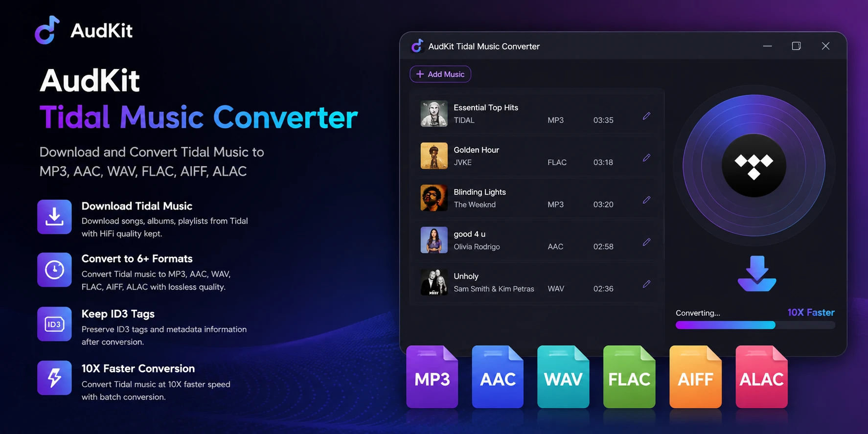Edit the Golden Hour track settings
The image size is (868, 434).
(646, 158)
